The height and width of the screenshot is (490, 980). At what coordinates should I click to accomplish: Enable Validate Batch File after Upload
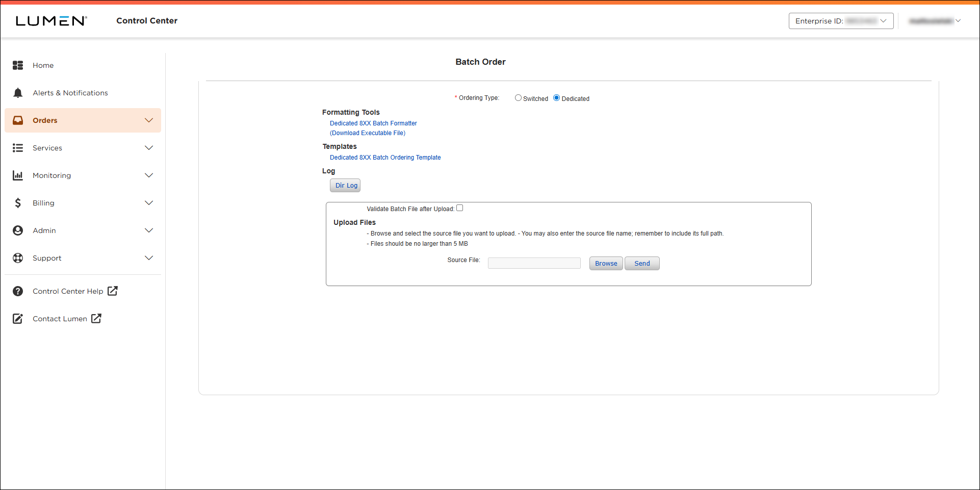tap(459, 208)
